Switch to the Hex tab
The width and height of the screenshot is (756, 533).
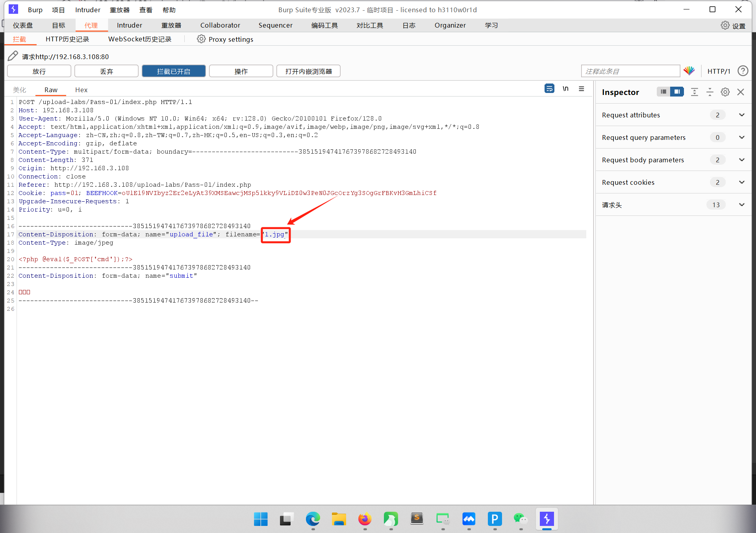pyautogui.click(x=81, y=90)
